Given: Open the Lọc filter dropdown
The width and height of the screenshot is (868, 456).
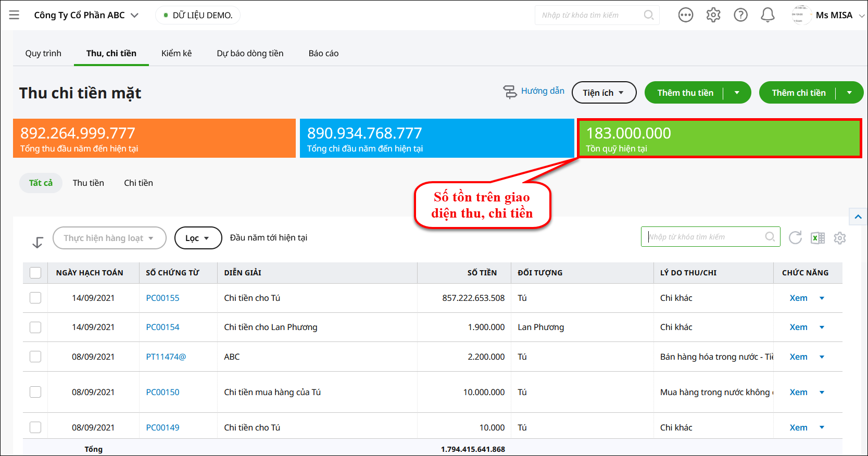Looking at the screenshot, I should pyautogui.click(x=198, y=238).
